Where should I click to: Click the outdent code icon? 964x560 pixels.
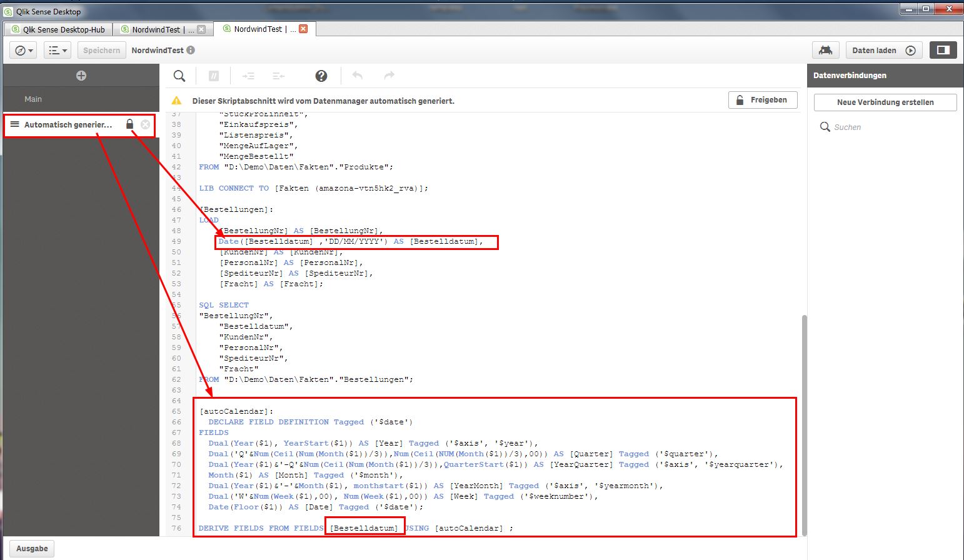click(279, 76)
